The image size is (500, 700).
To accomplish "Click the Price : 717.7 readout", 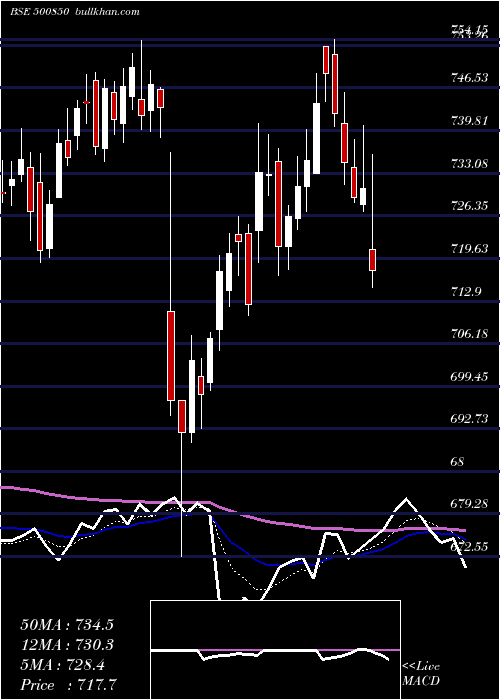I will [x=70, y=685].
